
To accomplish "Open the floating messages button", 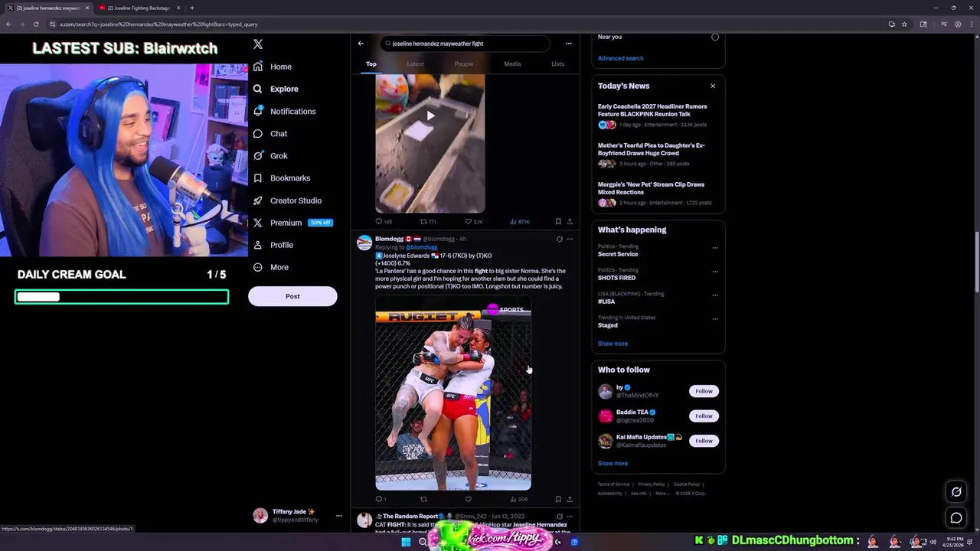I will click(x=956, y=518).
